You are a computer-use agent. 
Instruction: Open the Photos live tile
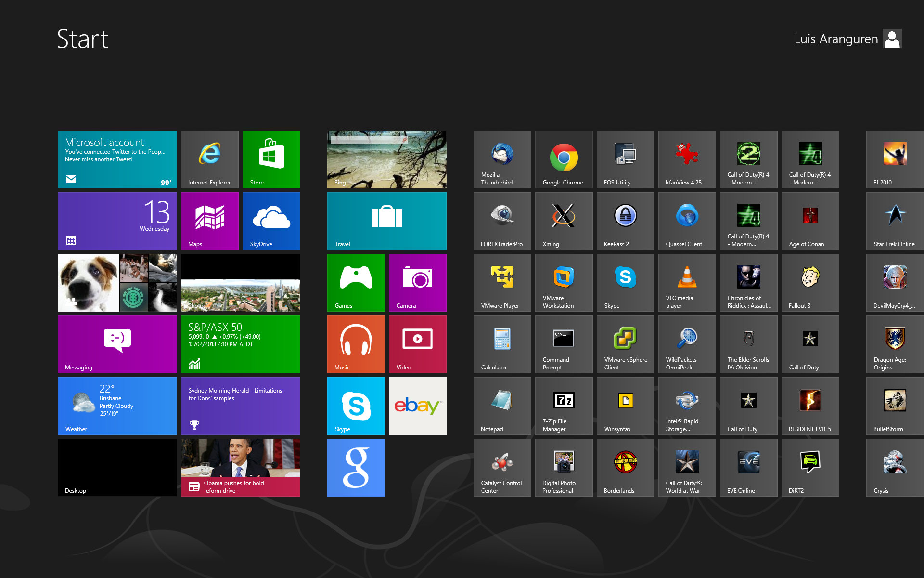pyautogui.click(x=240, y=282)
